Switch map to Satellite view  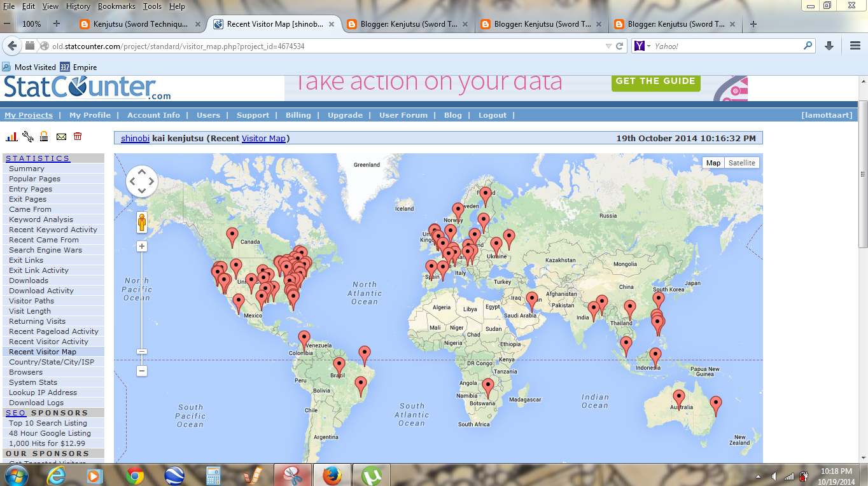click(x=742, y=163)
